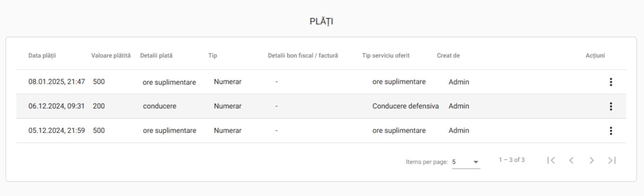Select the 05.12.2024, 21:59 date cell
The width and height of the screenshot is (644, 196).
tap(57, 130)
